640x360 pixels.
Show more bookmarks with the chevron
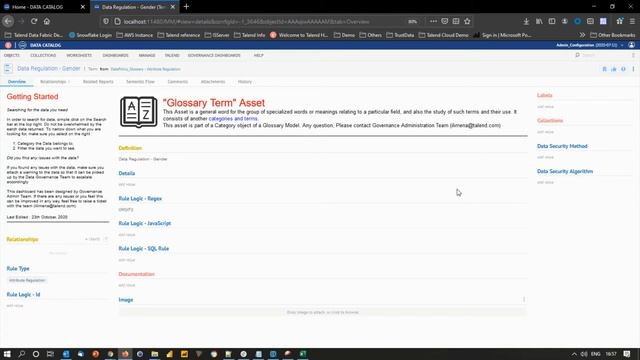[582, 35]
